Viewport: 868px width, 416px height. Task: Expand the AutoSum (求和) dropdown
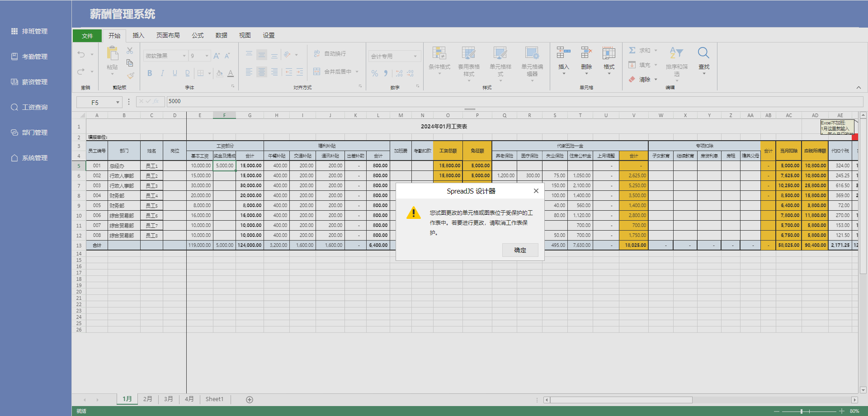656,50
